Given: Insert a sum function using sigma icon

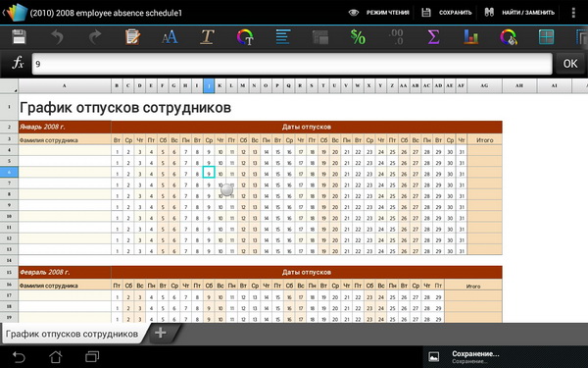Looking at the screenshot, I should 433,37.
